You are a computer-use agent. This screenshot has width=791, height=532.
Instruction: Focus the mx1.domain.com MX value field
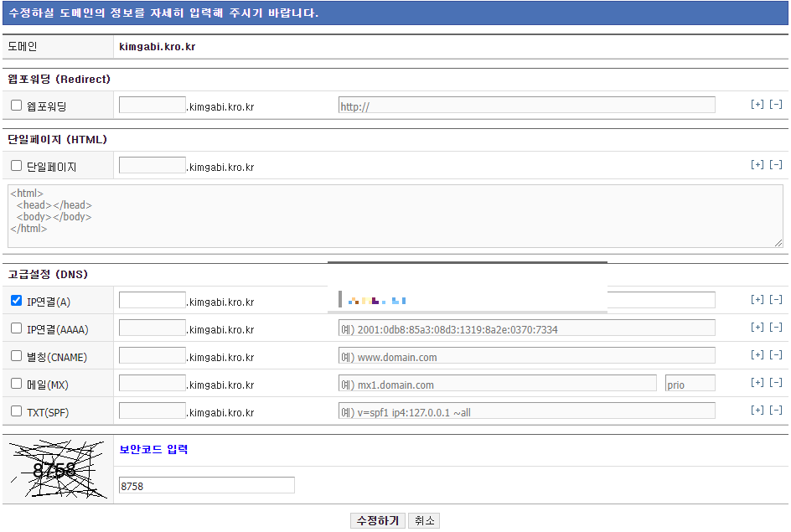tap(498, 383)
